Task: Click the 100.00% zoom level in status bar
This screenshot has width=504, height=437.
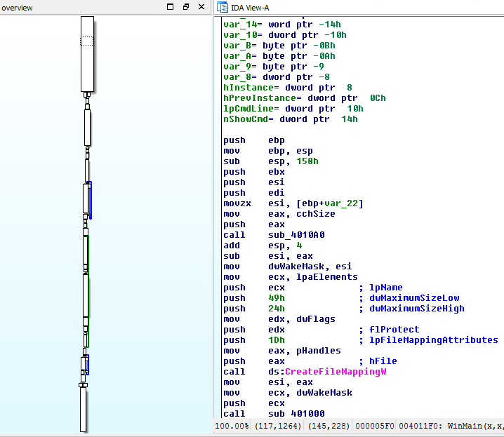Action: pyautogui.click(x=232, y=426)
